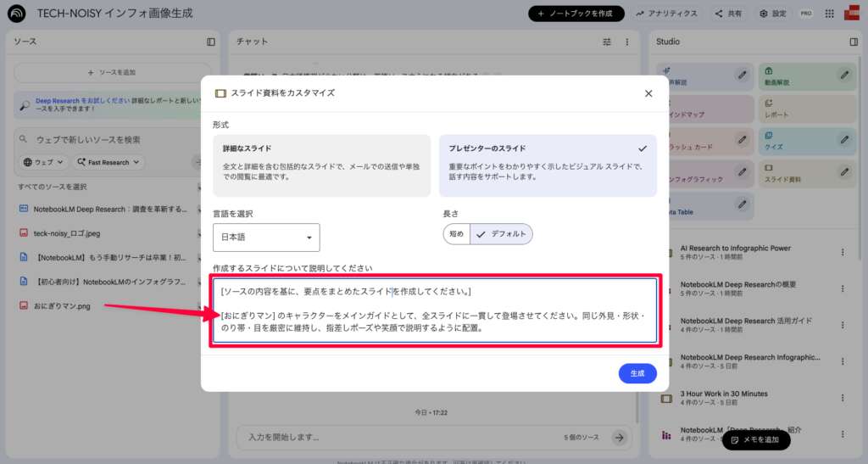Open chat settings tune icon
The height and width of the screenshot is (464, 868).
[607, 42]
